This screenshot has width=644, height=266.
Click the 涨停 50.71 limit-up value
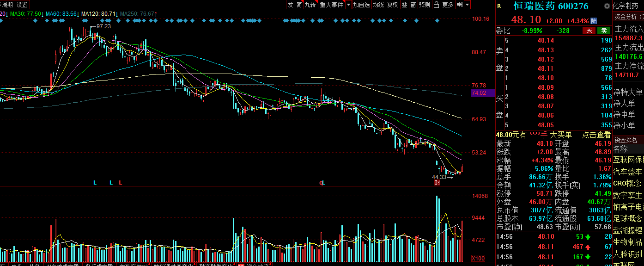point(545,193)
